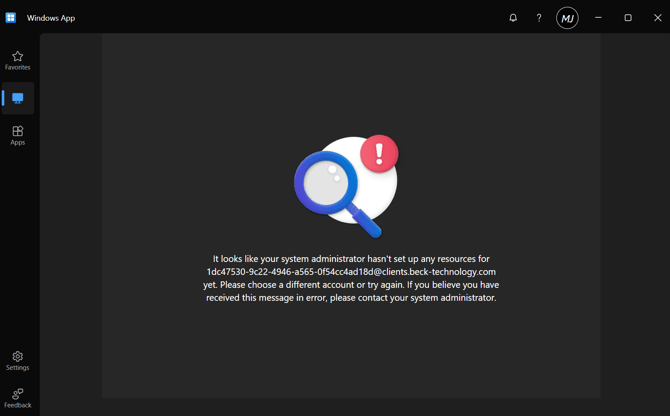Open the Favorites section in sidebar
This screenshot has width=670, height=416.
coord(18,61)
